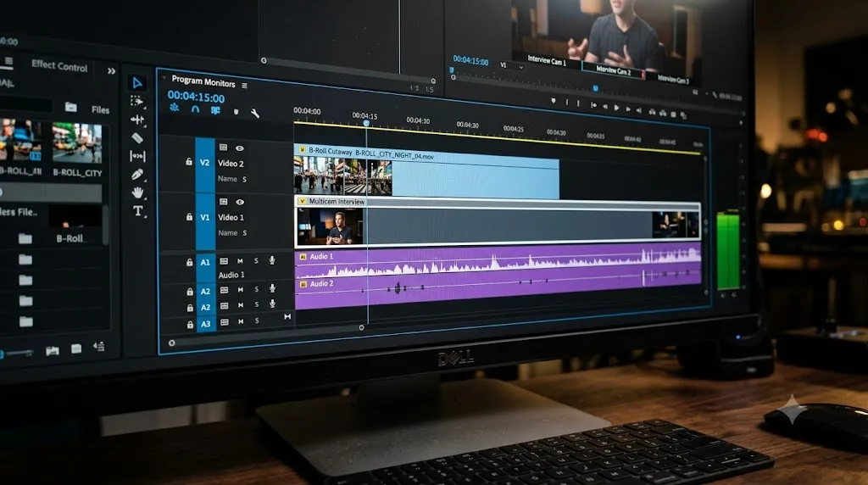Viewport: 868px width, 485px height.
Task: Toggle sync lock on Audio 1 track
Action: click(x=224, y=261)
